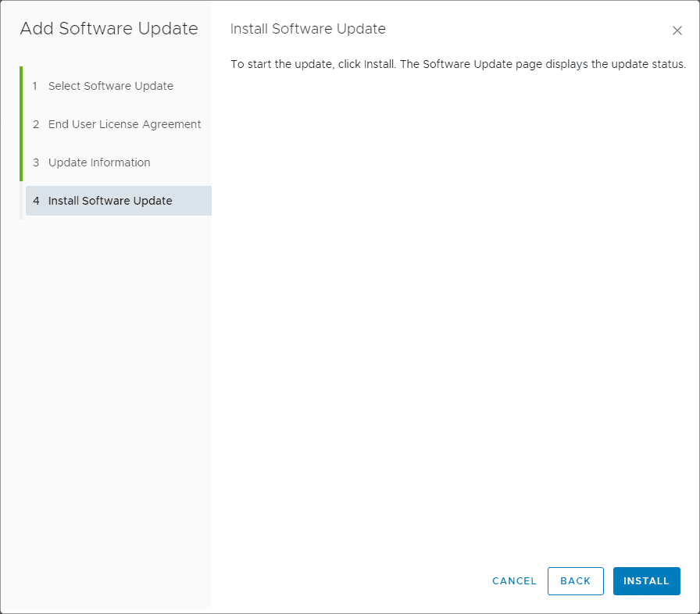This screenshot has width=700, height=614.
Task: Go back with the Back button
Action: pos(575,581)
